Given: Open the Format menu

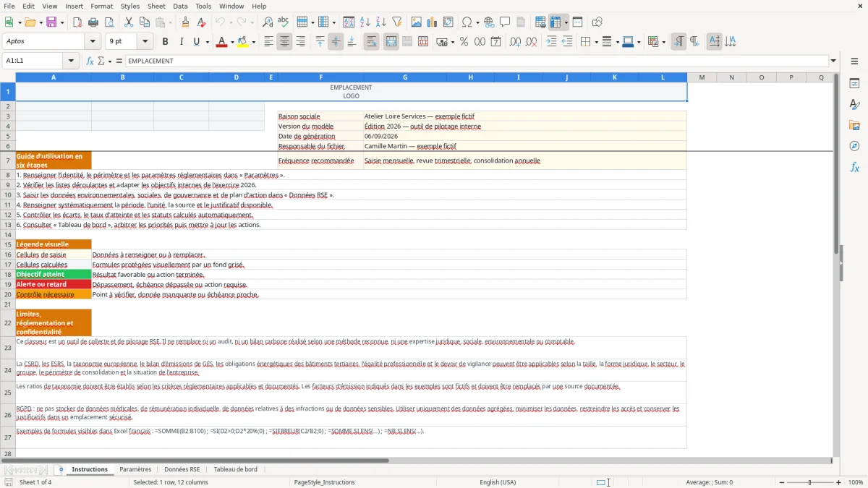Looking at the screenshot, I should (x=102, y=6).
